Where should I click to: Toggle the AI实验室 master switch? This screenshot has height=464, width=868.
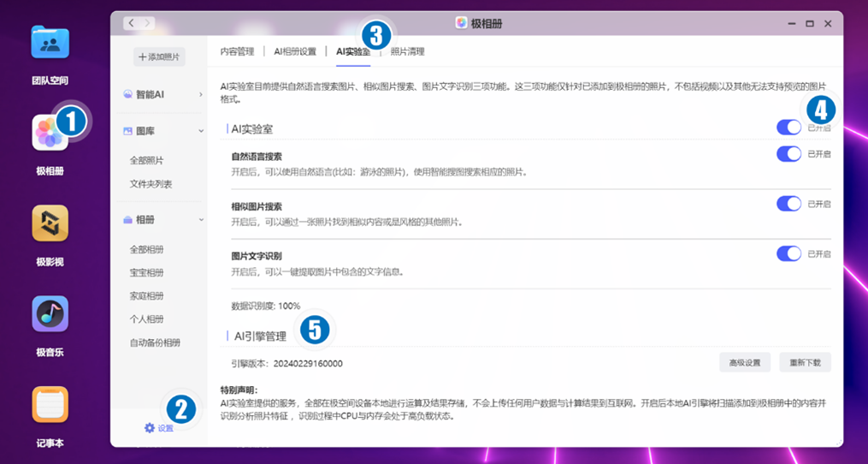pos(788,128)
